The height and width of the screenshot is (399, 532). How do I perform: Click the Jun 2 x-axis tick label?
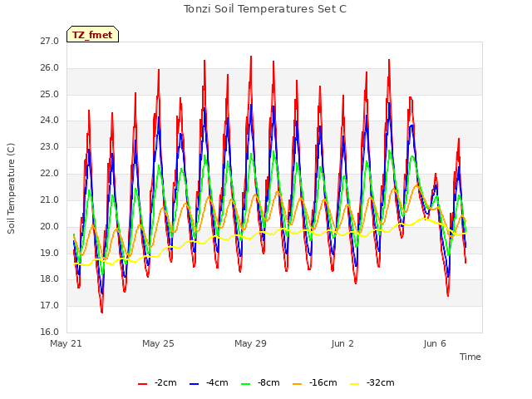tap(342, 343)
